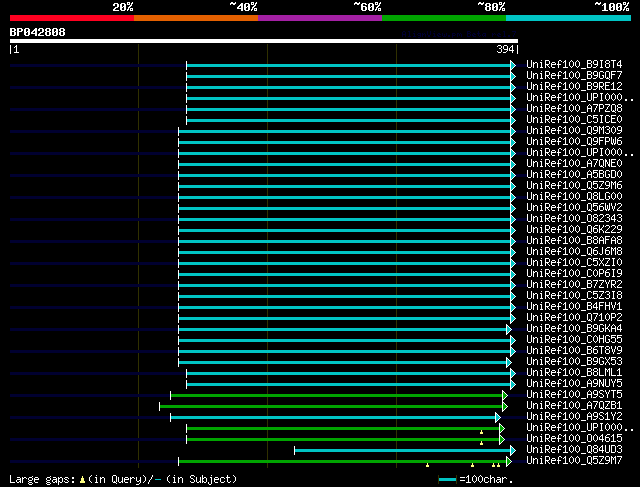Click the 'Large gaps:' legend text
The height and width of the screenshot is (487, 640).
coord(42,479)
